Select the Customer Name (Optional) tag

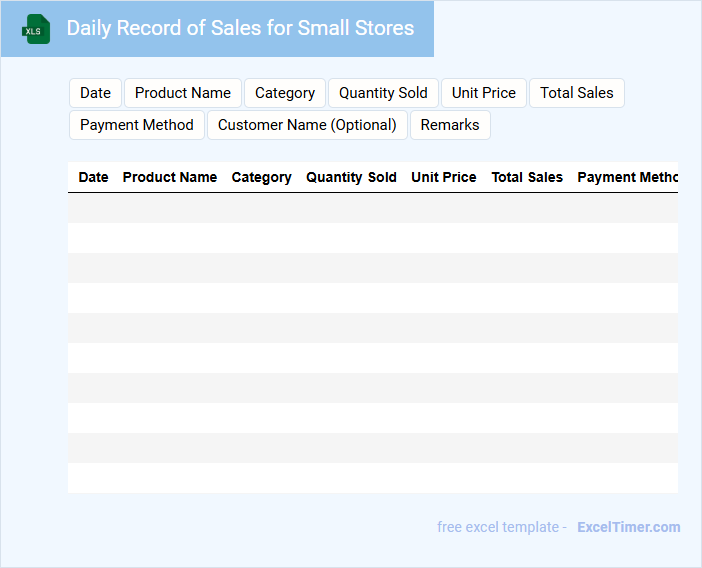point(307,125)
